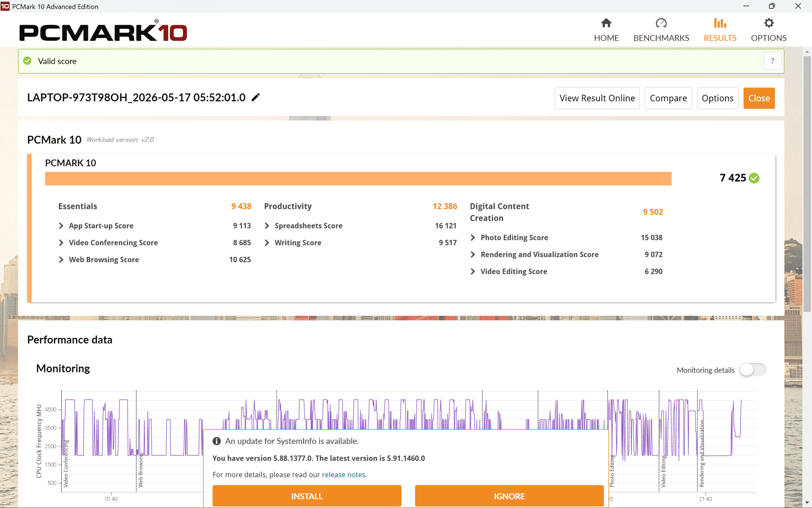
Task: Click the info icon in the update notice
Action: point(217,441)
